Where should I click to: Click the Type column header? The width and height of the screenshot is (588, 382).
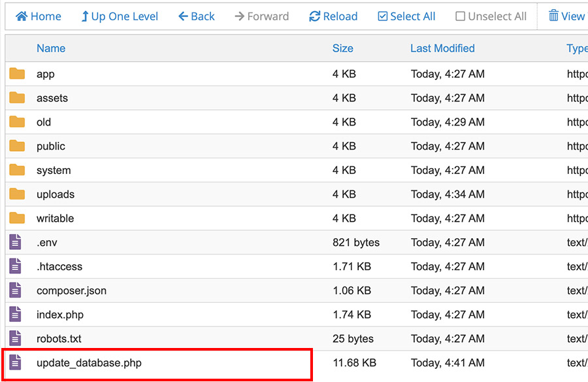pos(576,48)
